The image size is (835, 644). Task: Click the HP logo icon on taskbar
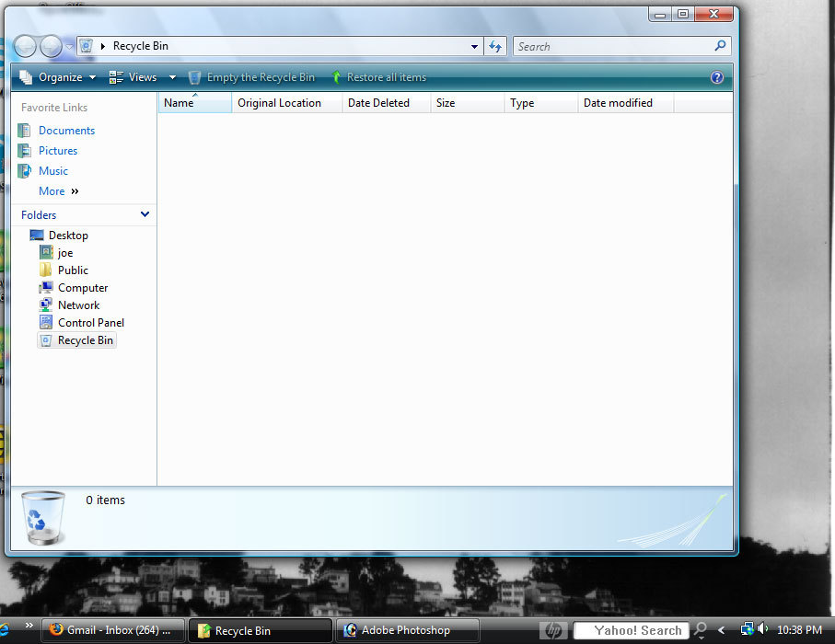tap(553, 631)
